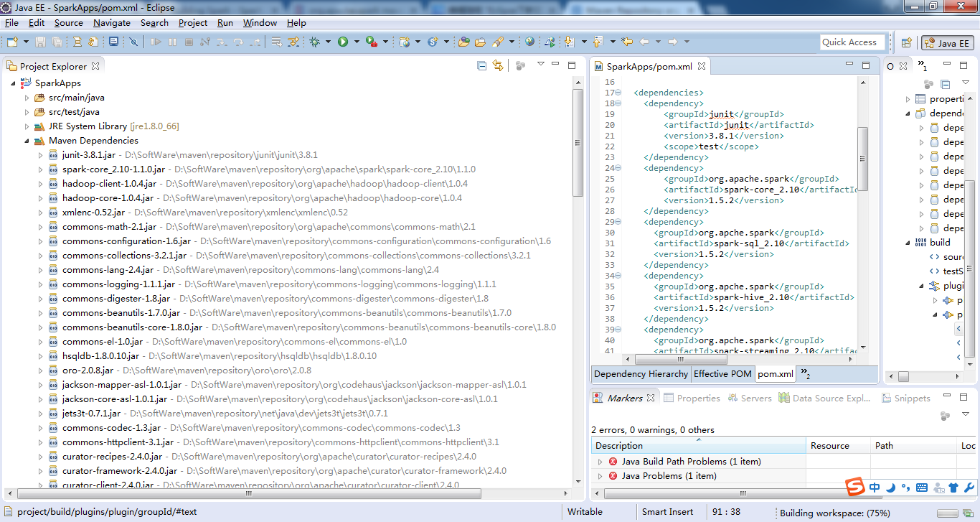
Task: Toggle Sogou punctuation mode icon
Action: [x=905, y=488]
